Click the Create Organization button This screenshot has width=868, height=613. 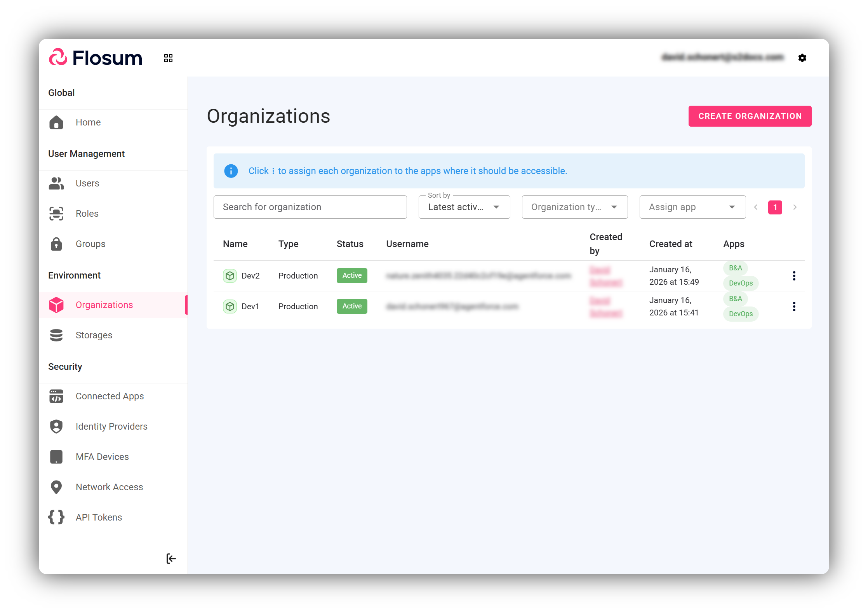pos(750,116)
